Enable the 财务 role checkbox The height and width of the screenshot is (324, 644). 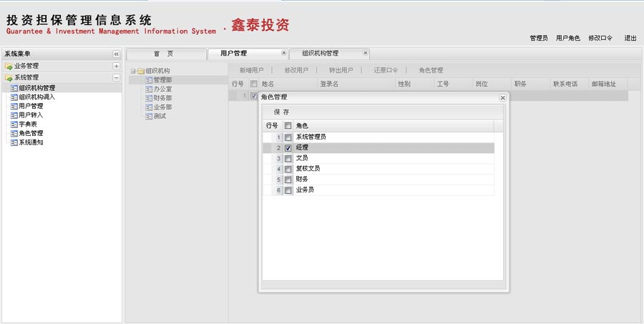(288, 180)
